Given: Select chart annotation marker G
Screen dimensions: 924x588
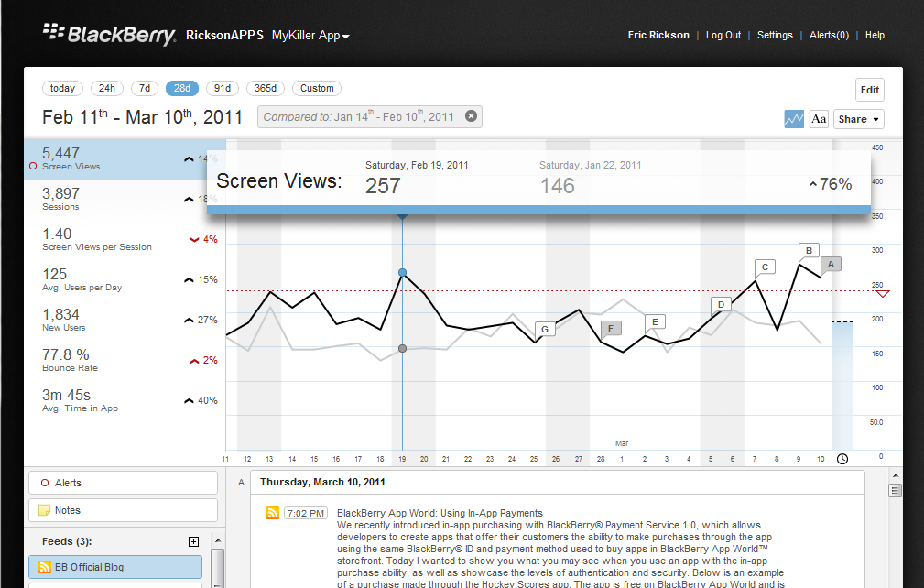Looking at the screenshot, I should tap(545, 330).
